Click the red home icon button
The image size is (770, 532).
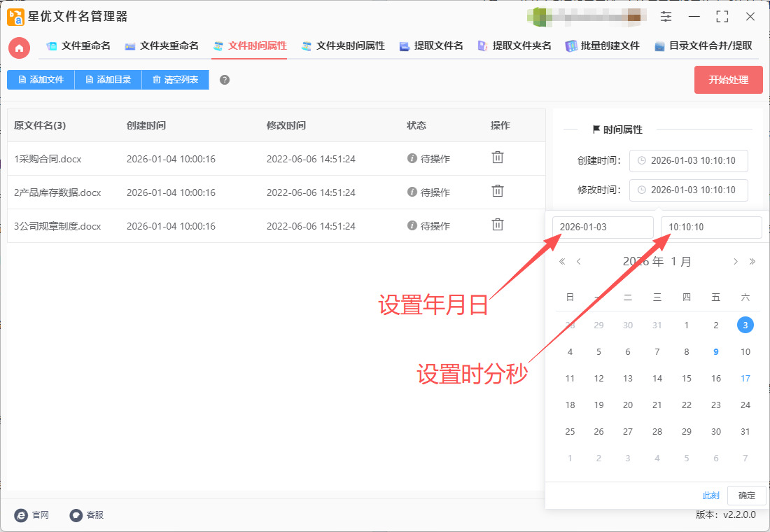[x=19, y=48]
